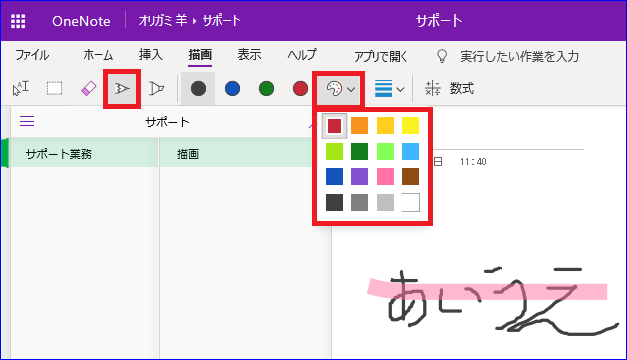This screenshot has width=627, height=360.
Task: Choose the light gray swatch
Action: click(x=385, y=202)
